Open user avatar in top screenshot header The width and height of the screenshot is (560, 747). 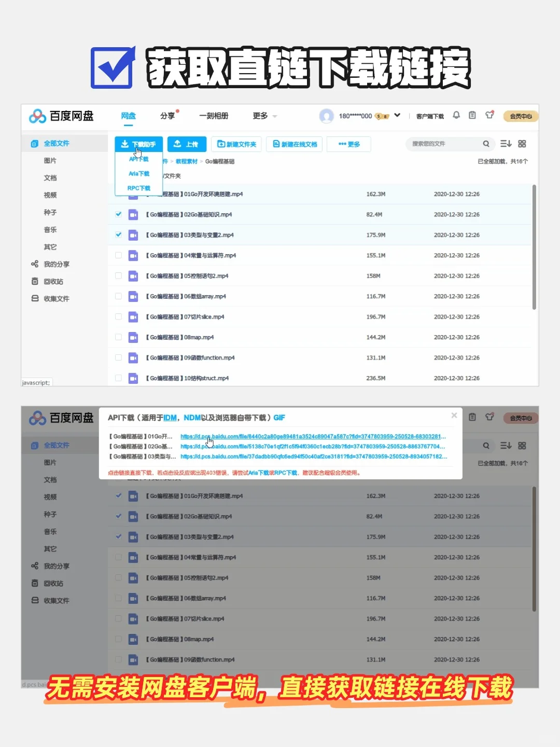326,116
